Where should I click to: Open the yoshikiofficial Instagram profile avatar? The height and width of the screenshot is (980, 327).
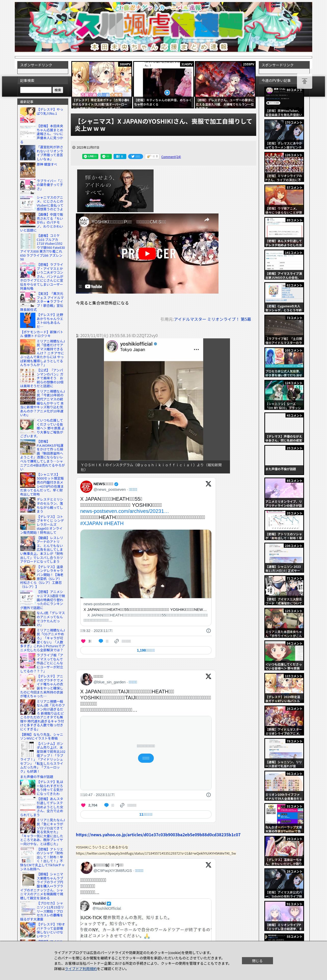112,346
